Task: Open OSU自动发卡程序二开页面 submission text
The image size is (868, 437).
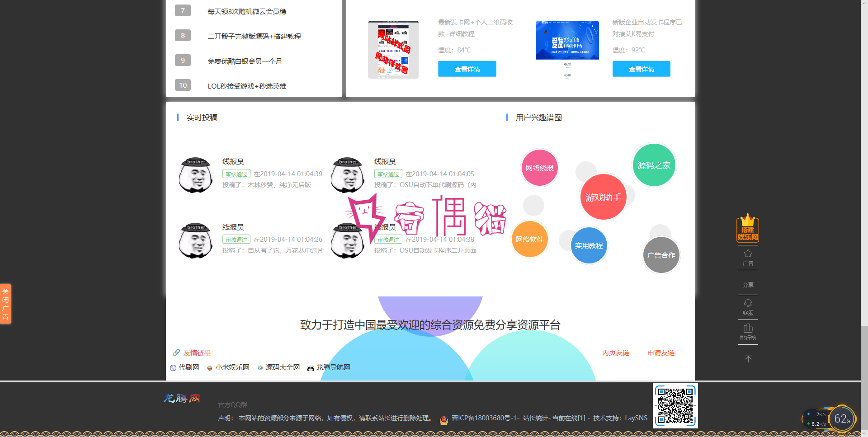Action: pos(438,250)
